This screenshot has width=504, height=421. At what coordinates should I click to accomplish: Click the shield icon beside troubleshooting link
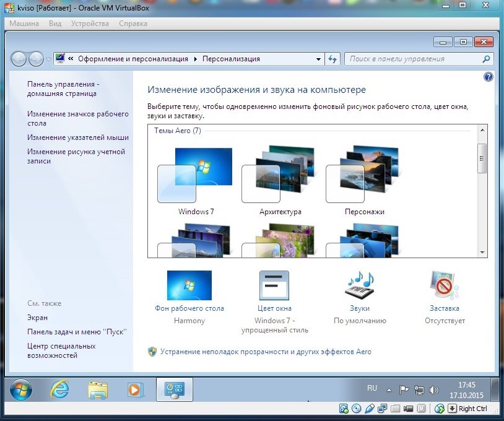pos(152,352)
